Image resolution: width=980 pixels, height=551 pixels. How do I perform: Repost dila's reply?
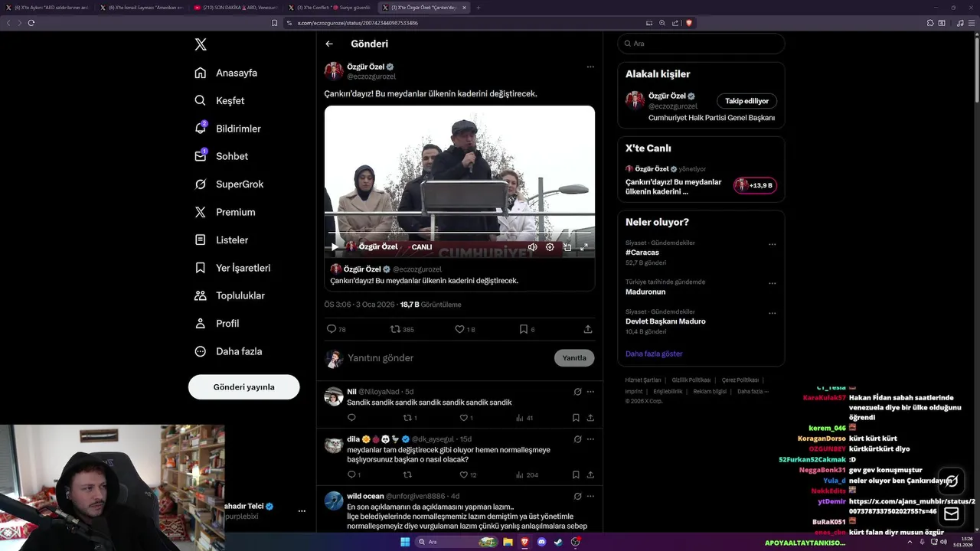(407, 474)
